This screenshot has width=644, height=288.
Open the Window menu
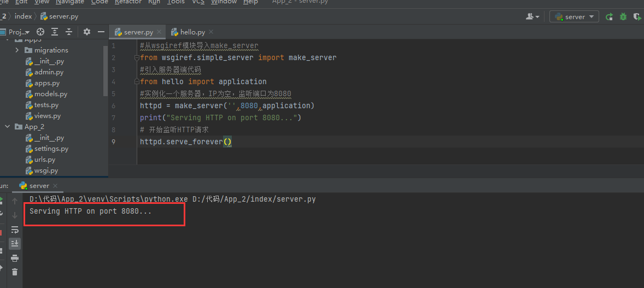224,2
